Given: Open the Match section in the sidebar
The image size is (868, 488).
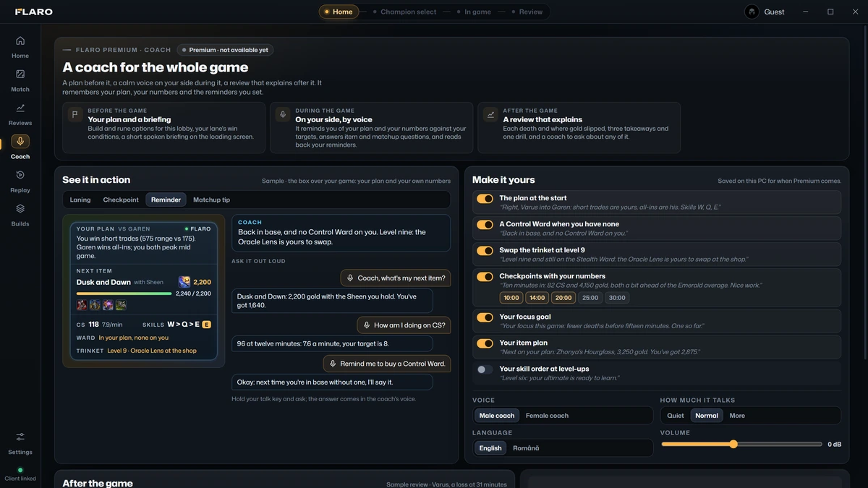Looking at the screenshot, I should tap(20, 80).
